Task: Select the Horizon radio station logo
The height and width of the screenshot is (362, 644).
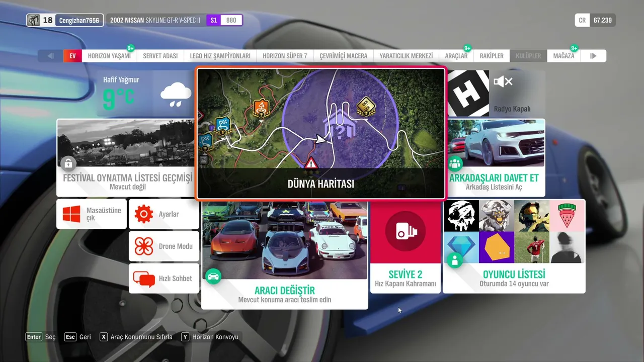Action: coord(468,94)
